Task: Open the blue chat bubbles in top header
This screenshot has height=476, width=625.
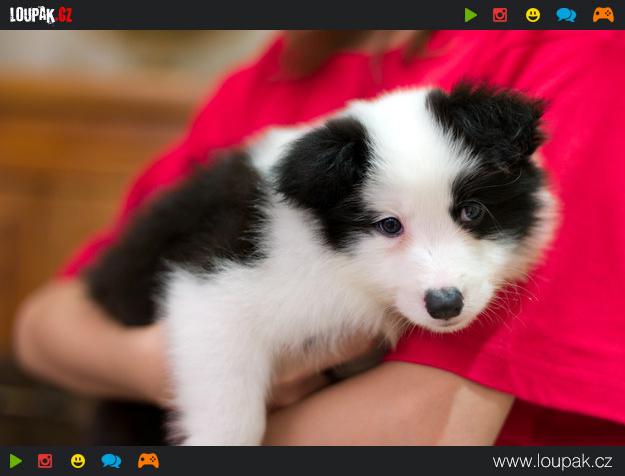Action: (566, 15)
